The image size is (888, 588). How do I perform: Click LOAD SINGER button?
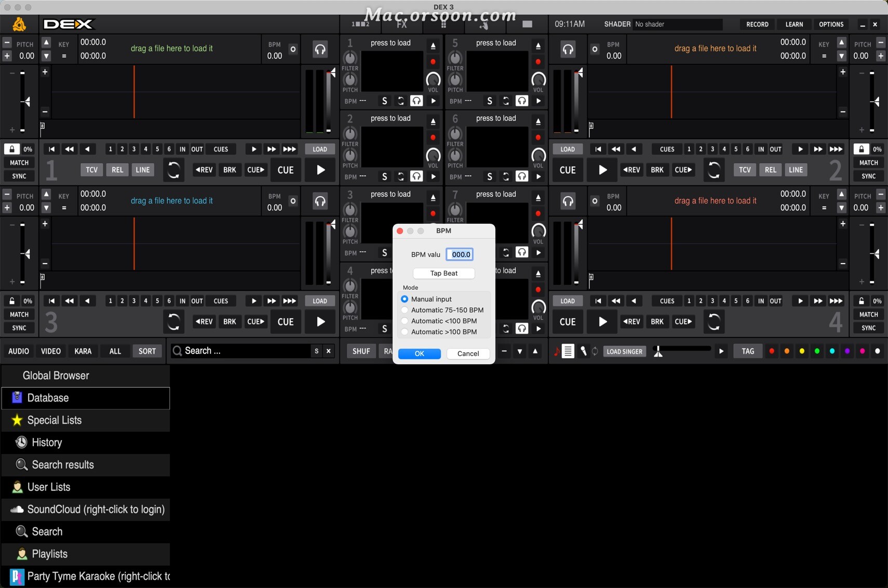[625, 351]
